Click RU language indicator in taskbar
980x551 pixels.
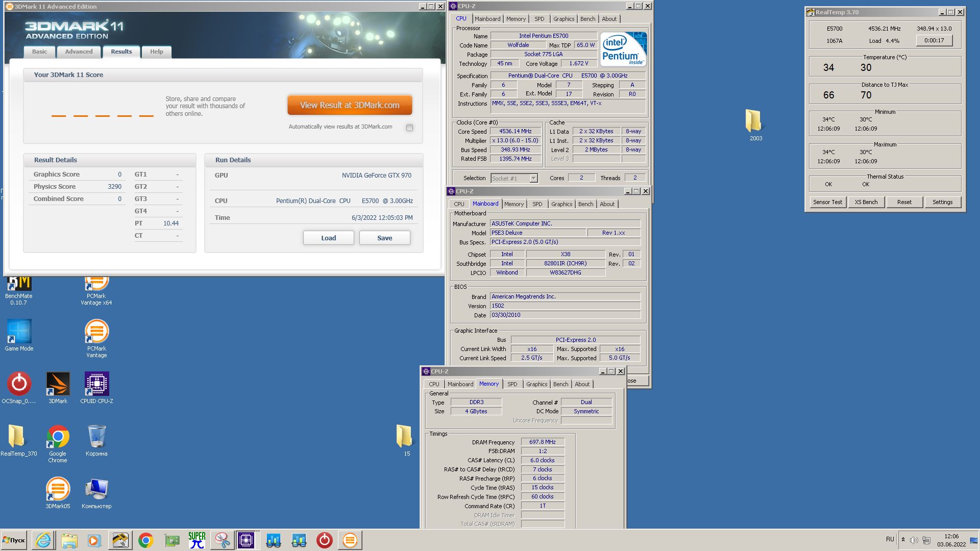[x=890, y=539]
